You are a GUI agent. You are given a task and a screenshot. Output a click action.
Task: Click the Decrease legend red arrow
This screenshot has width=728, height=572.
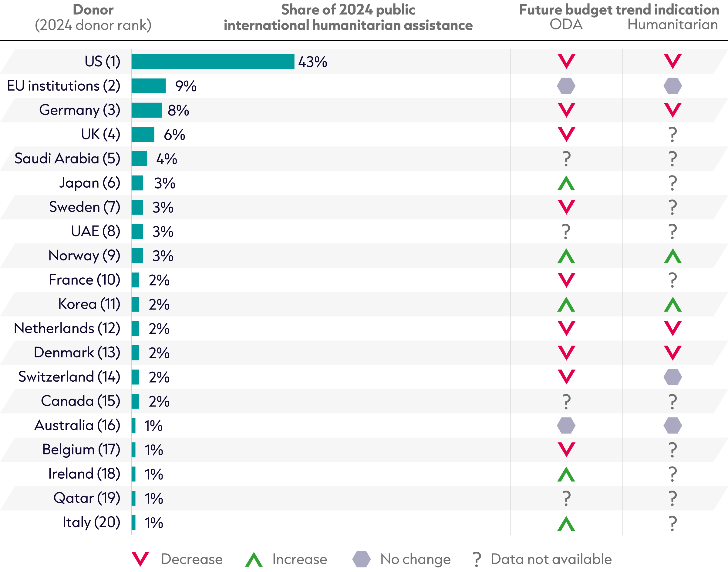click(x=140, y=559)
